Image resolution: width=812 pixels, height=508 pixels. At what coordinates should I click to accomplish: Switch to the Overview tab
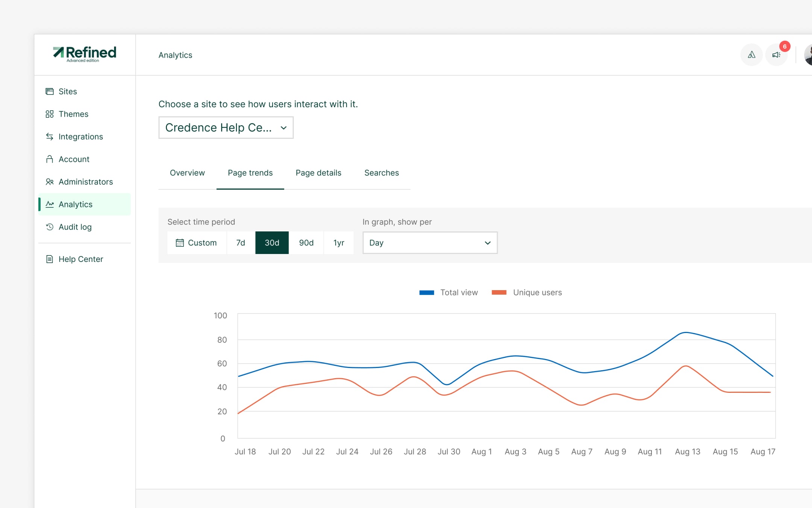click(187, 173)
